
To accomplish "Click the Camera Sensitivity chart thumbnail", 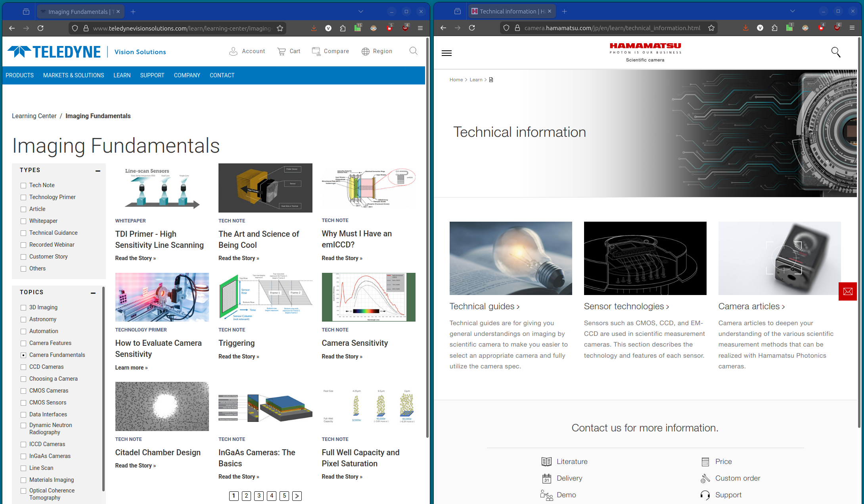I will tap(368, 297).
